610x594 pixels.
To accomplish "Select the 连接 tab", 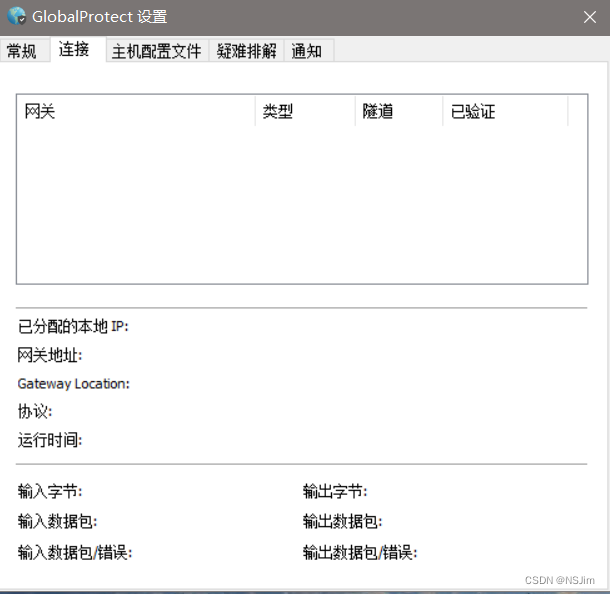I will [78, 49].
